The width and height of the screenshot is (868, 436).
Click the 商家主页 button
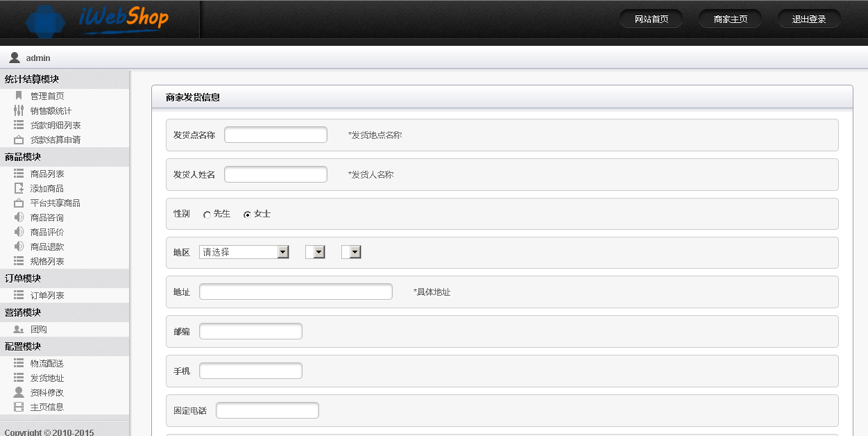[x=731, y=19]
